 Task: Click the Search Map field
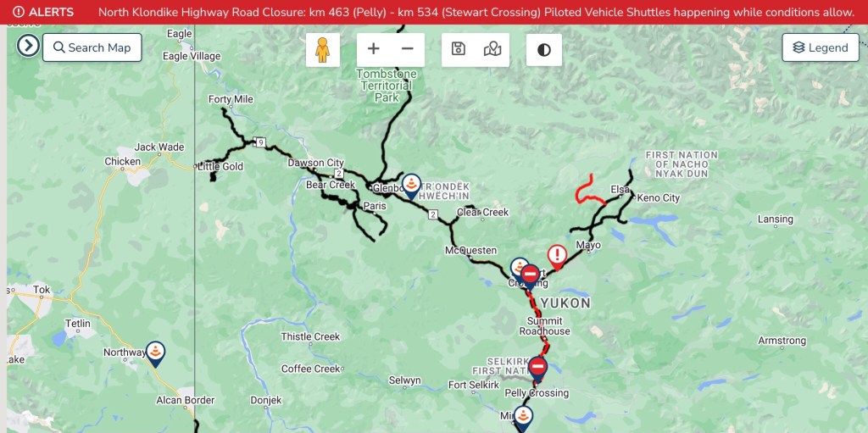pos(92,47)
